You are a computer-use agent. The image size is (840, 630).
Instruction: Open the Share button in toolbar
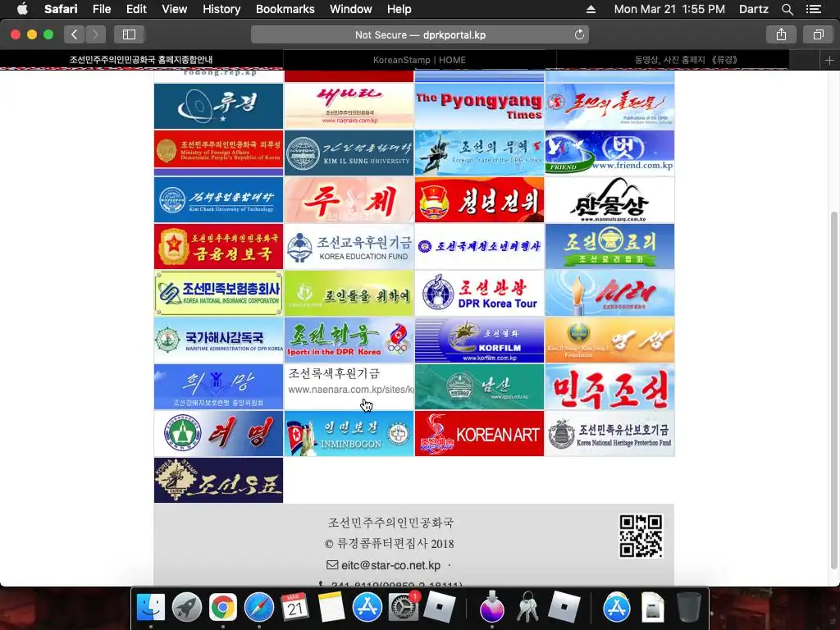tap(781, 34)
